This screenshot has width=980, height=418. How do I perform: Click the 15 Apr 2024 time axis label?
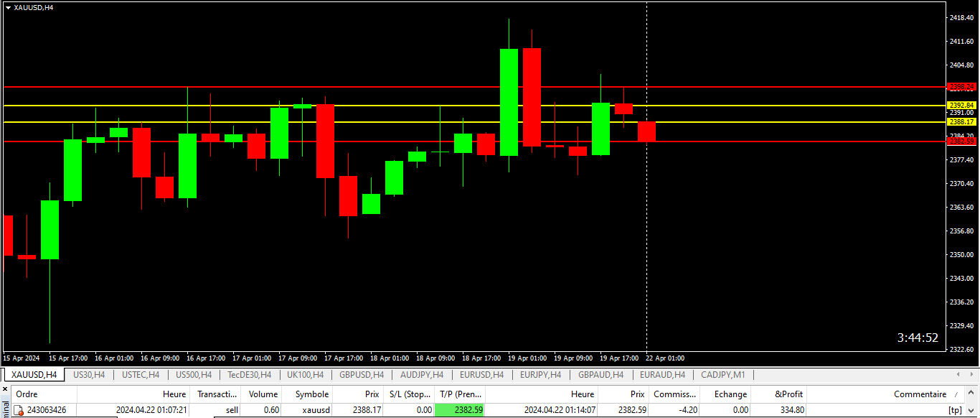22,358
